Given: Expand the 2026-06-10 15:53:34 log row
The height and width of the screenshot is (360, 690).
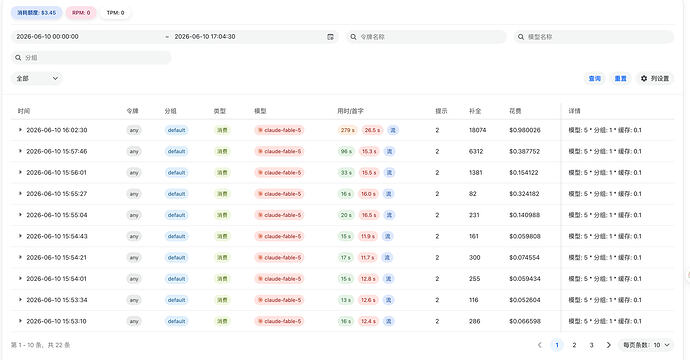Looking at the screenshot, I should pos(20,300).
